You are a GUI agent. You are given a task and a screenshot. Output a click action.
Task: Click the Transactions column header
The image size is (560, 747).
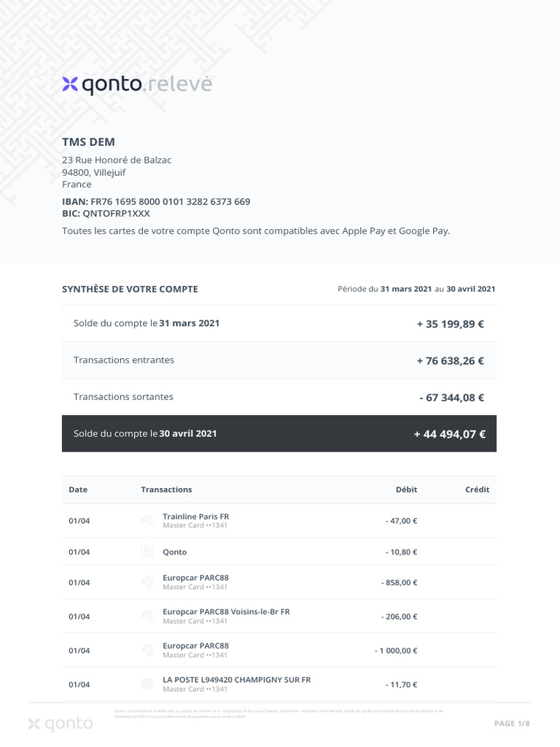pos(166,489)
